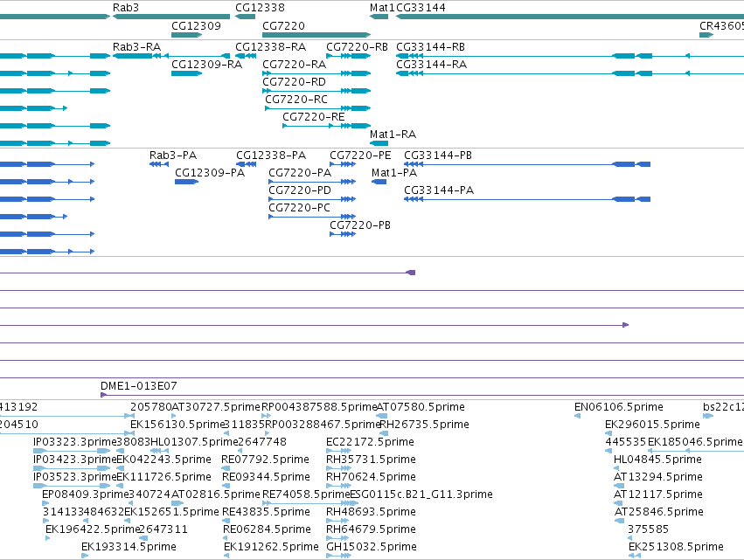Select the CG33144-PB protein label
This screenshot has width=744, height=560.
click(x=438, y=155)
